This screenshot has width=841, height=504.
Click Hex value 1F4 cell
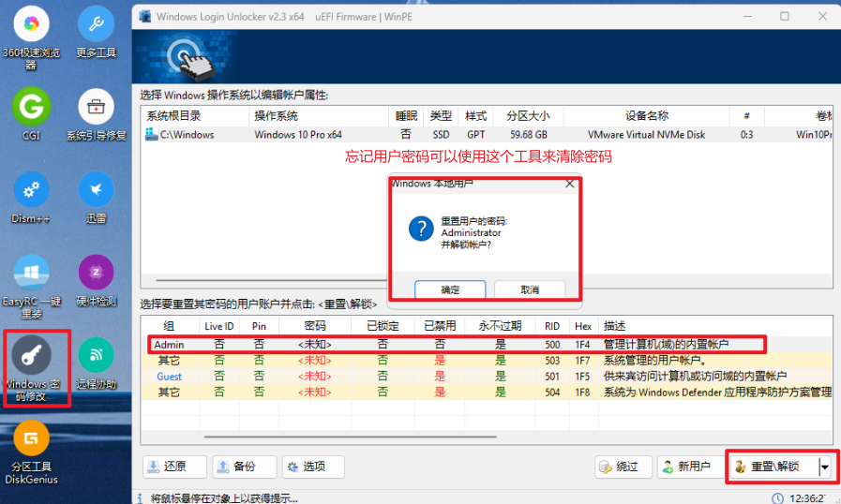582,344
